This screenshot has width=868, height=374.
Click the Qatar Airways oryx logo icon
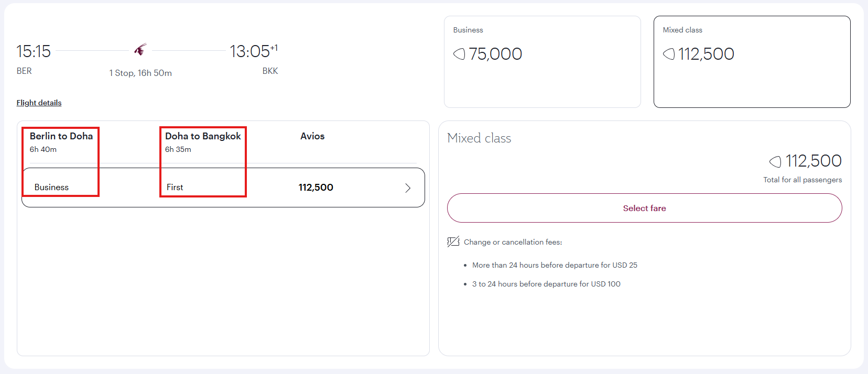[x=140, y=50]
